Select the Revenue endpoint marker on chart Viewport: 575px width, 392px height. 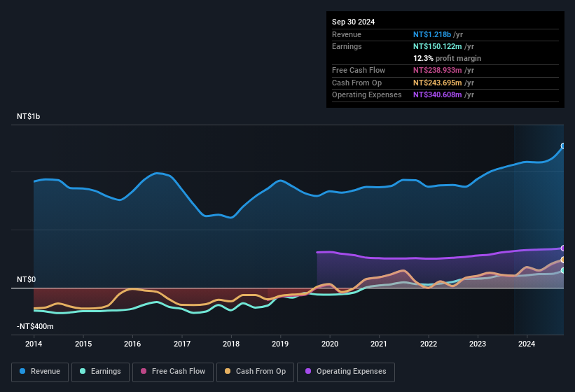point(563,146)
